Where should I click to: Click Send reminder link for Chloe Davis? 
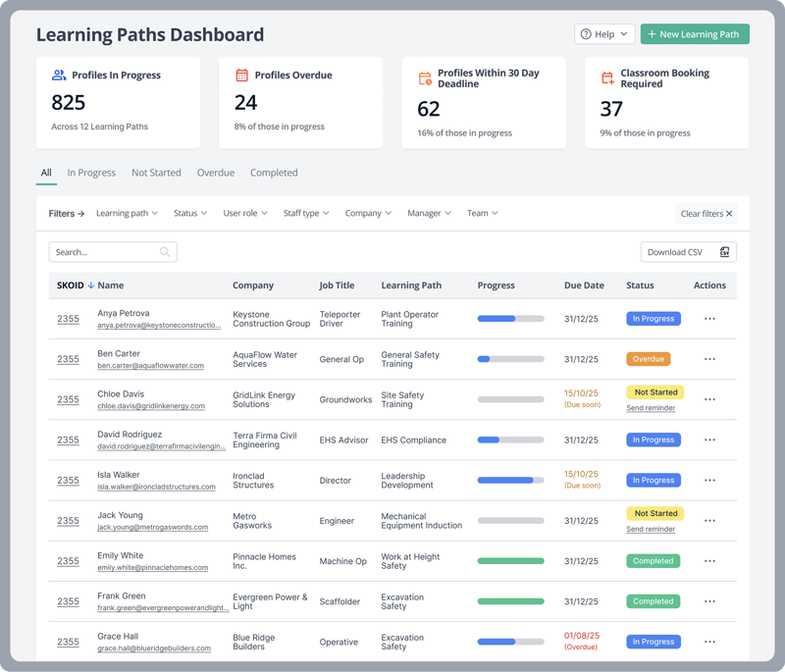[x=651, y=408]
